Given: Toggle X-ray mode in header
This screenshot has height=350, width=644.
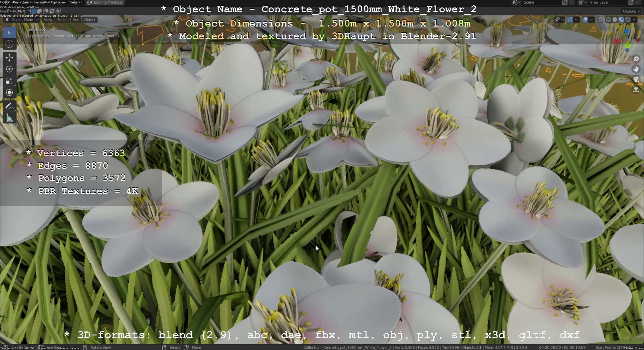Looking at the screenshot, I should (x=600, y=20).
